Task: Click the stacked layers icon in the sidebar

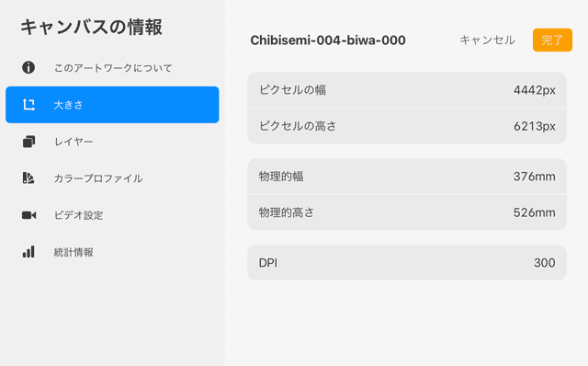Action: coord(28,142)
